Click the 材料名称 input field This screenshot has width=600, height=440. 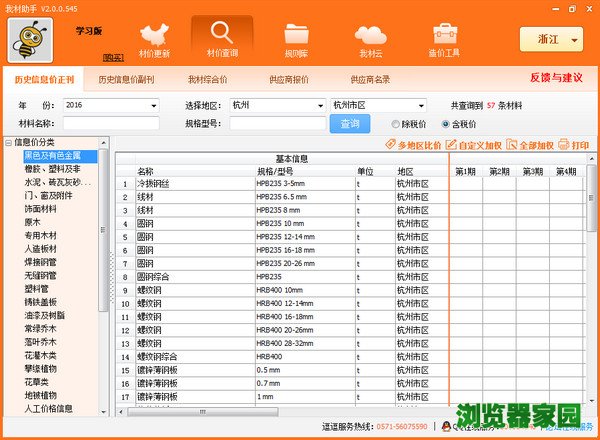click(110, 124)
